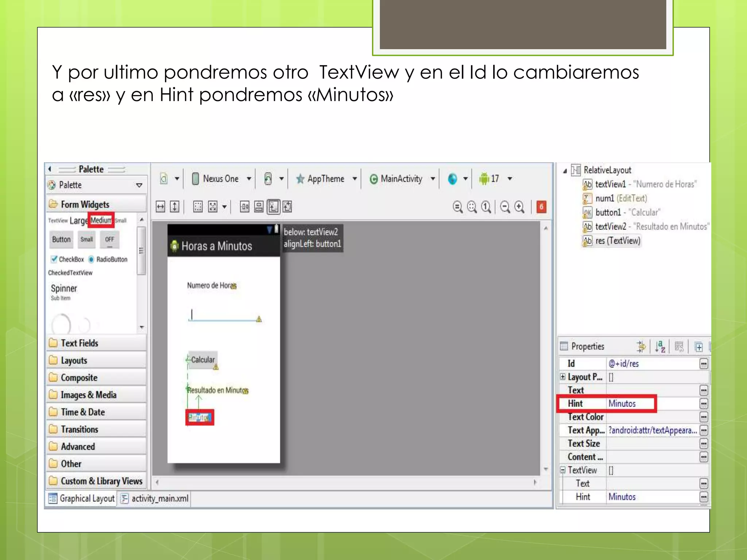747x560 pixels.
Task: Select the CheckBox widget in palette
Action: tap(67, 259)
